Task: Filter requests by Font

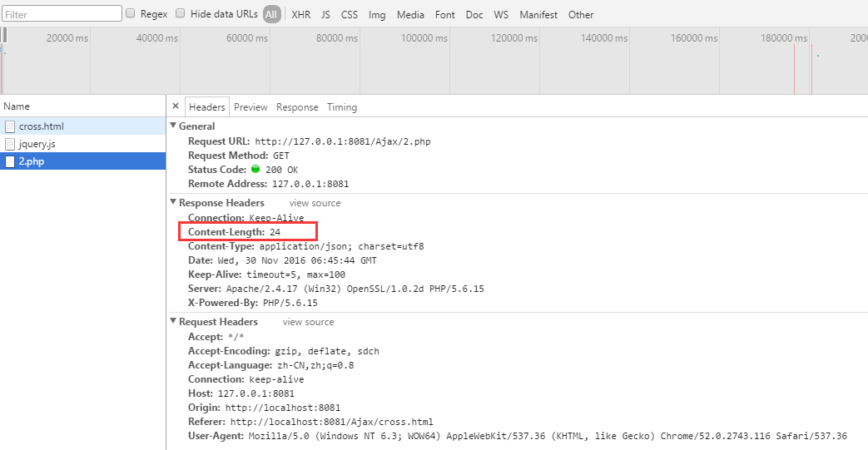Action: pyautogui.click(x=444, y=15)
